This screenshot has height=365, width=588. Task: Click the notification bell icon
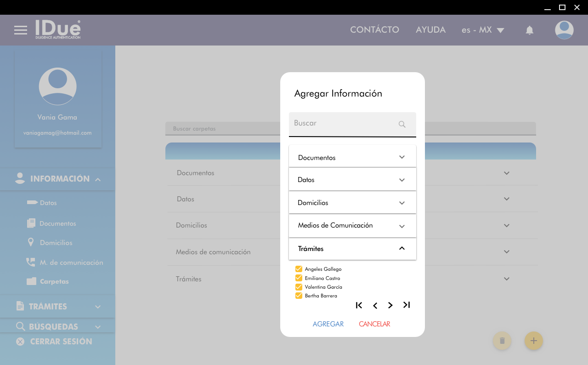(529, 30)
